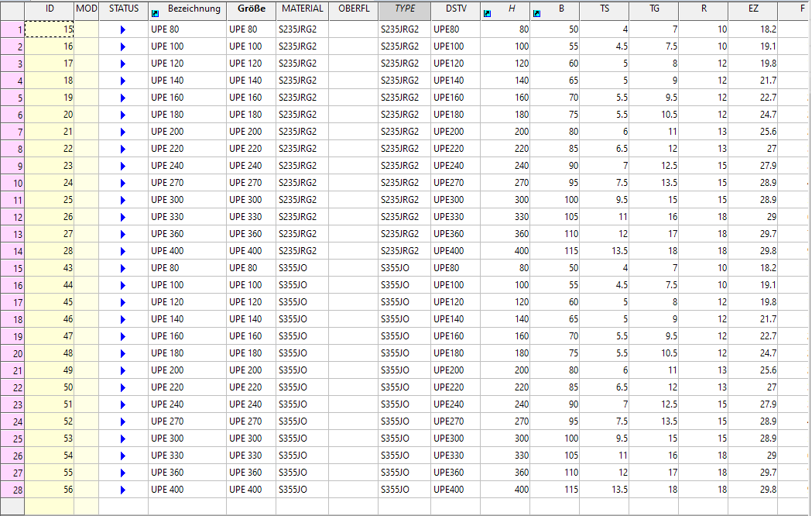Sort by the MATERIAL column header
Viewport: 812px width, 516px height.
pos(302,9)
